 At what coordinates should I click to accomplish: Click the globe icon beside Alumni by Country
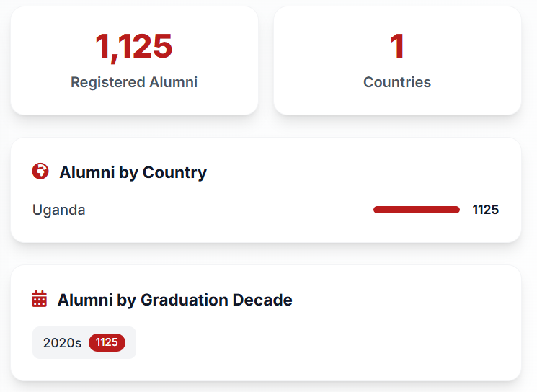(40, 171)
